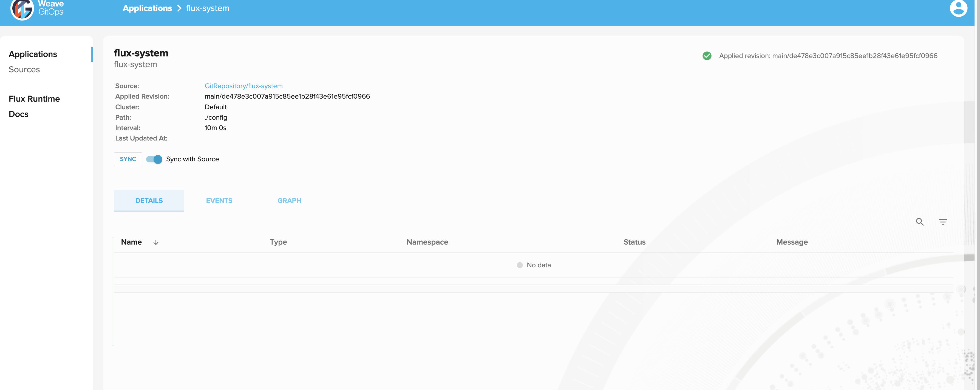Open Docs from the sidebar
This screenshot has width=980, height=390.
pyautogui.click(x=18, y=114)
